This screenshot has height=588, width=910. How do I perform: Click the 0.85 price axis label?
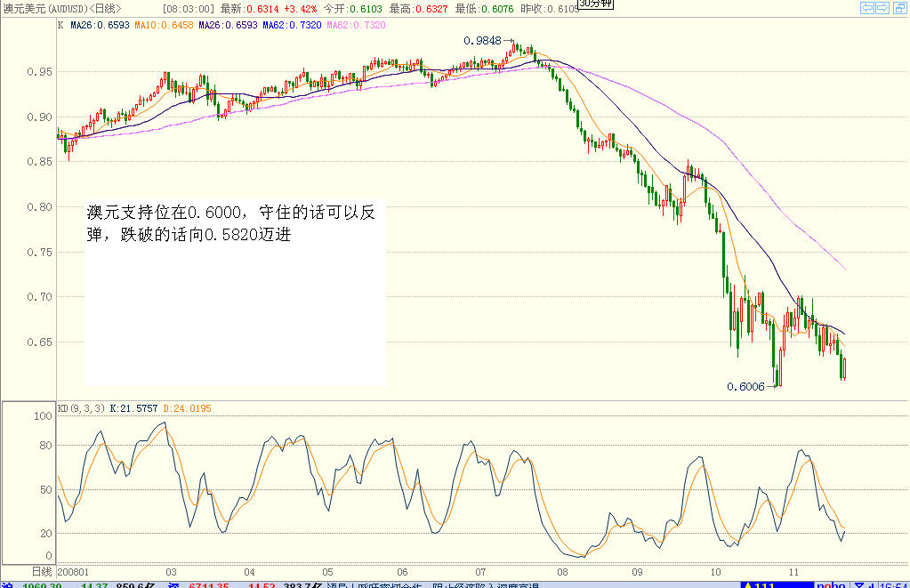(39, 162)
